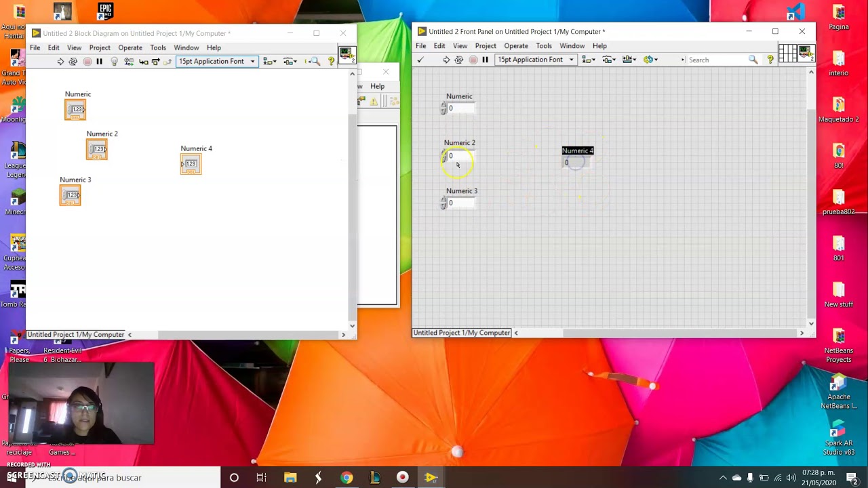The image size is (868, 488).
Task: Select Numeric 4 terminal in Block Diagram
Action: [x=191, y=164]
